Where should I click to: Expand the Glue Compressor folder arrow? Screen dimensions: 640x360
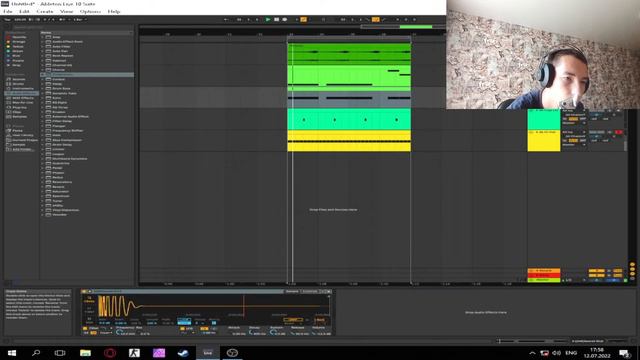click(42, 140)
